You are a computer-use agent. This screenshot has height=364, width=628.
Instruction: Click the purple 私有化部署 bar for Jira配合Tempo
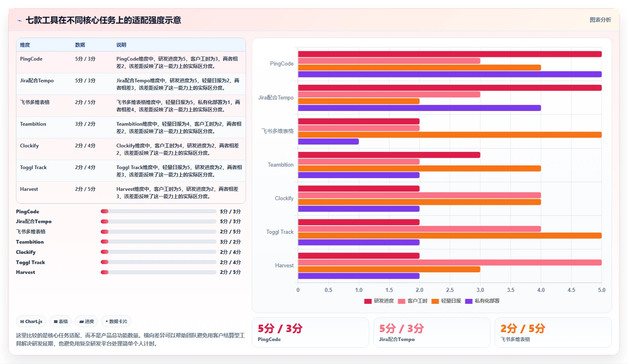[x=419, y=108]
